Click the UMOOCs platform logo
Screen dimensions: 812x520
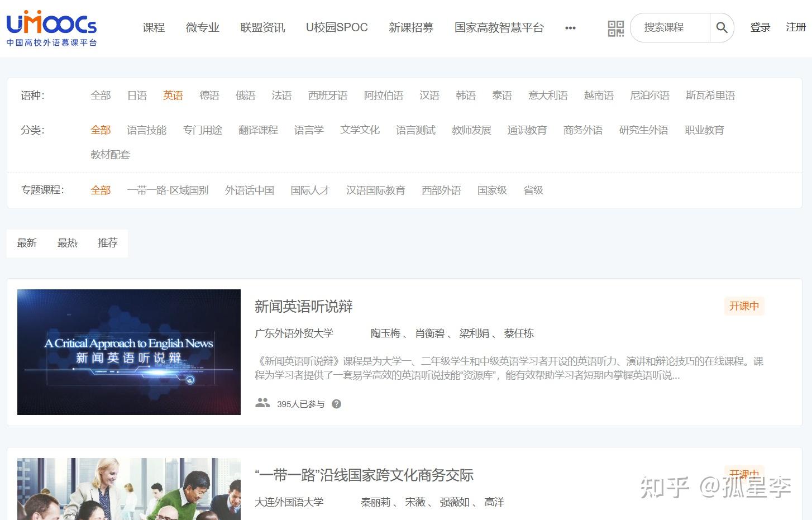[x=51, y=25]
